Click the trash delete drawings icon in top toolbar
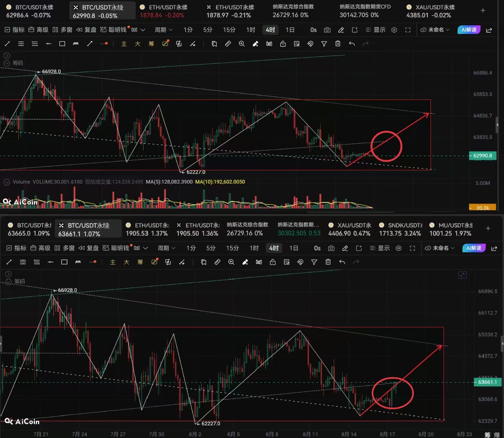This screenshot has width=504, height=438. click(338, 43)
